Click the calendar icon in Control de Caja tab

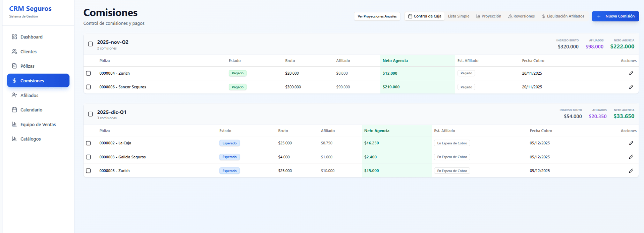coord(410,16)
